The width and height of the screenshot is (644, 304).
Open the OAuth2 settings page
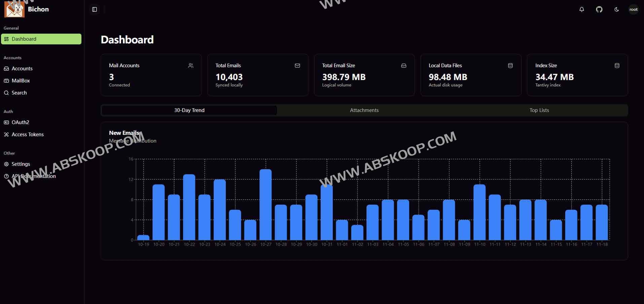pos(20,122)
